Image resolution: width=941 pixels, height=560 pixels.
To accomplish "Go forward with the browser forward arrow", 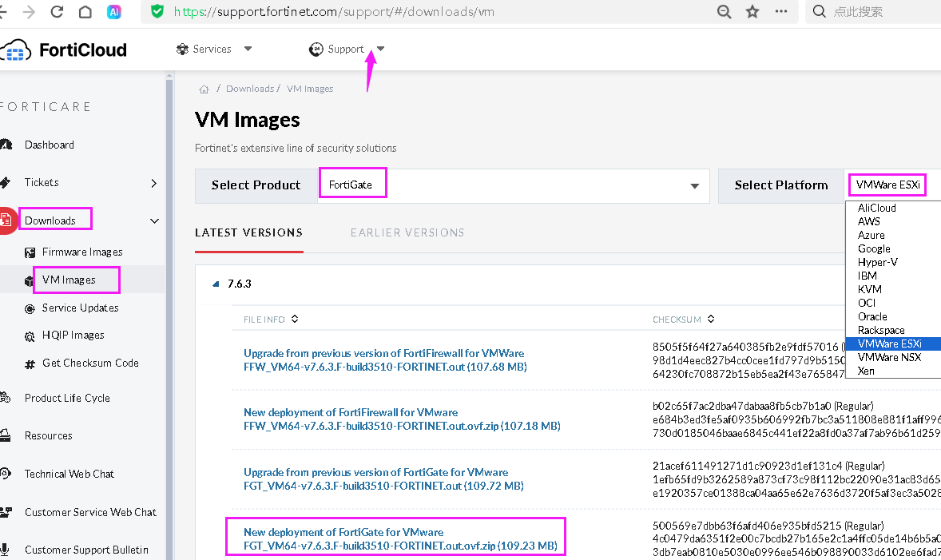I will tap(29, 11).
